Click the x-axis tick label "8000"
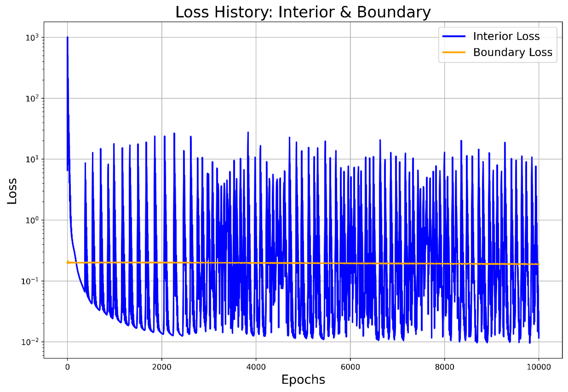This screenshot has height=392, width=568. pos(444,367)
